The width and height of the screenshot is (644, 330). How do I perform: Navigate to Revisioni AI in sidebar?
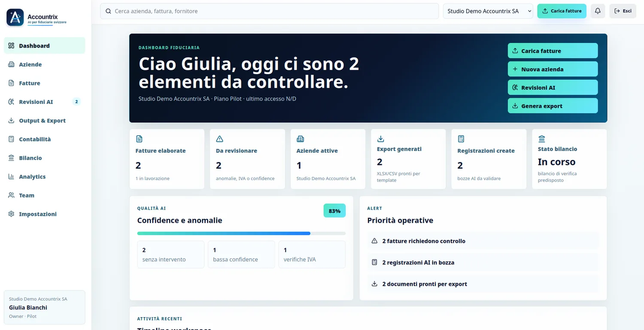(45, 102)
